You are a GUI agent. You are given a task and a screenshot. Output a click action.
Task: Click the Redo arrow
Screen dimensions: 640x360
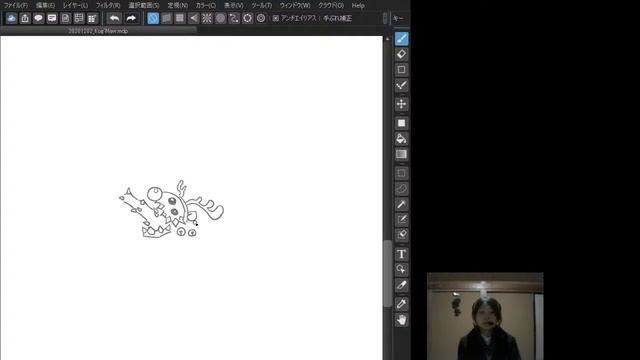131,18
